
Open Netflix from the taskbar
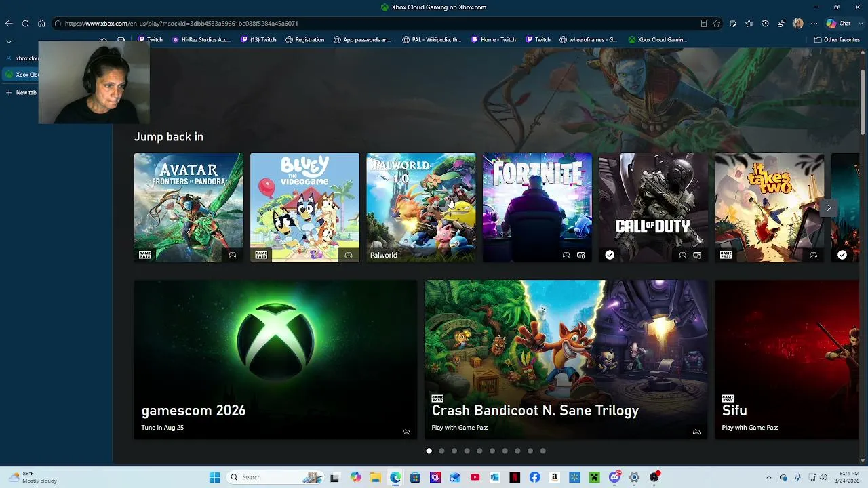[x=515, y=477]
